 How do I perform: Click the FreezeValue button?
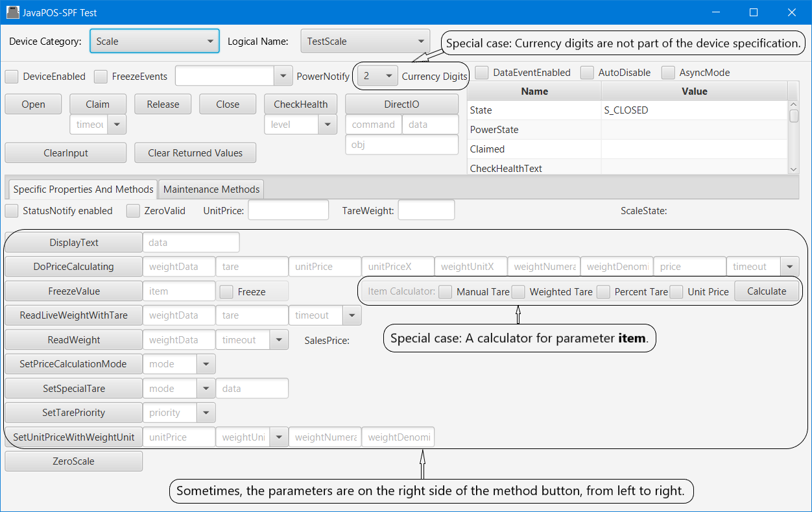pyautogui.click(x=74, y=291)
